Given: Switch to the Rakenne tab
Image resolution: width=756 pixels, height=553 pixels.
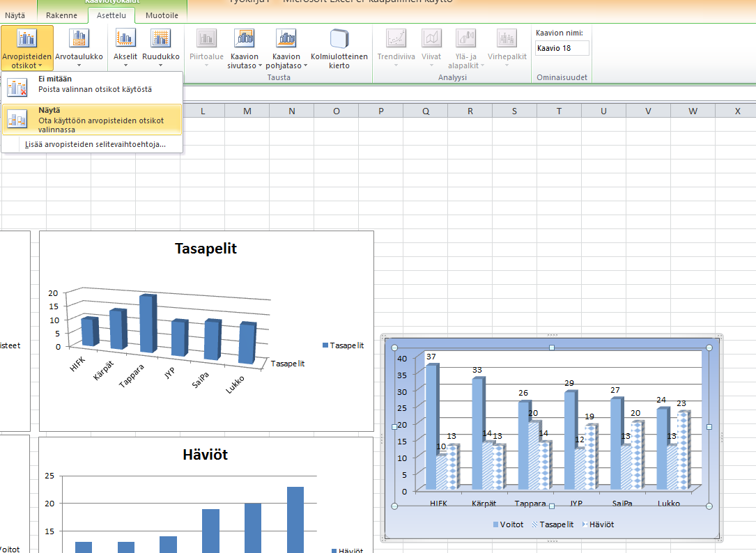Looking at the screenshot, I should pos(61,15).
